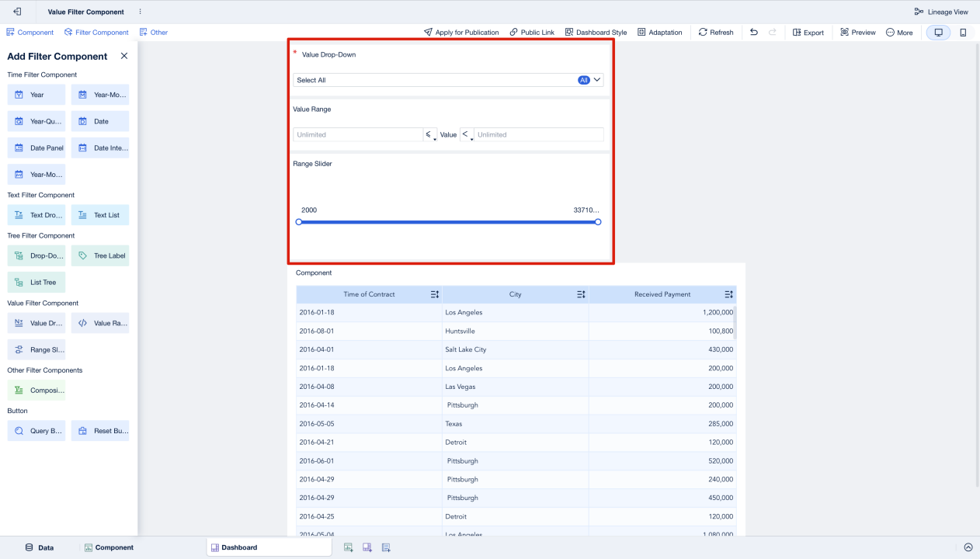Screen dimensions: 980x559
Task: Switch to desktop layout view icon
Action: click(x=938, y=33)
